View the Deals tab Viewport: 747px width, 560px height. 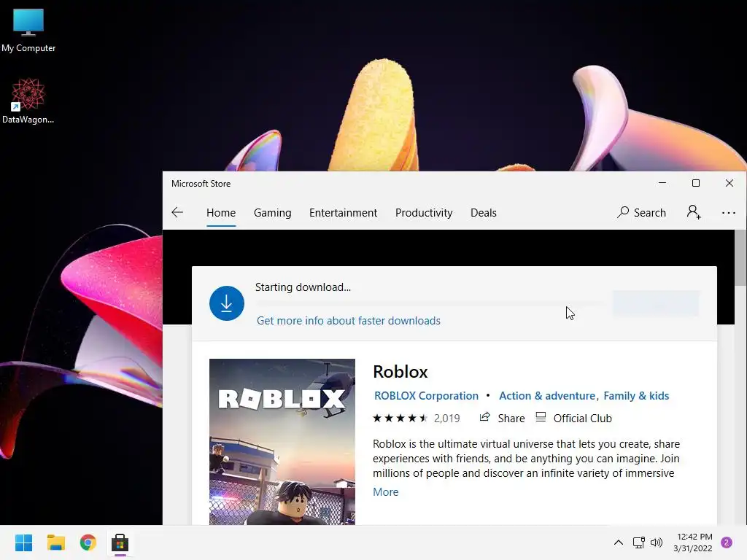pos(484,213)
